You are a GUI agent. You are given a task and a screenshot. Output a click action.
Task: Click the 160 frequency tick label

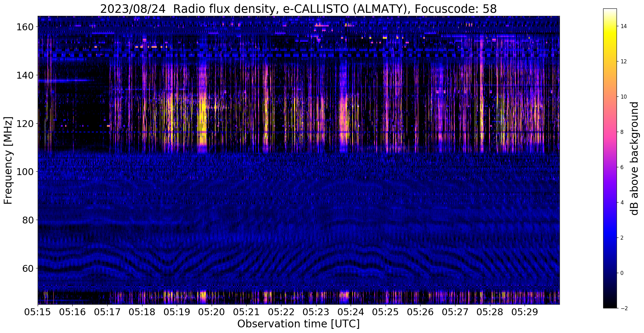pos(25,27)
